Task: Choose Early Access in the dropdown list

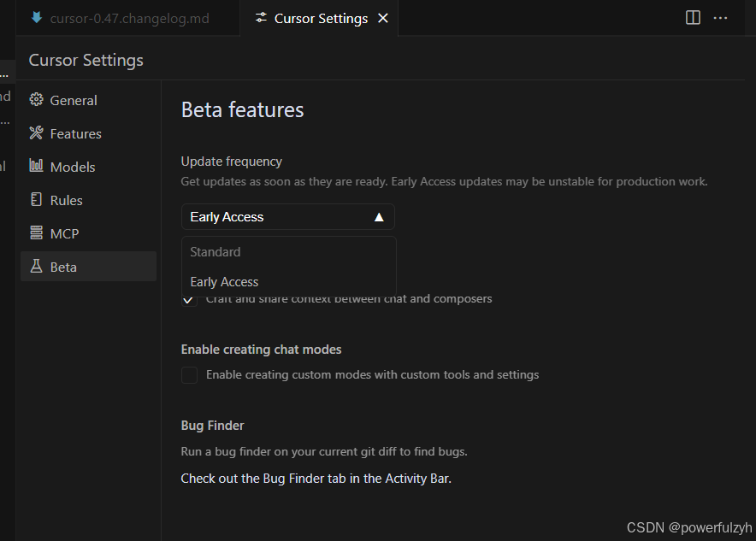Action: [224, 282]
